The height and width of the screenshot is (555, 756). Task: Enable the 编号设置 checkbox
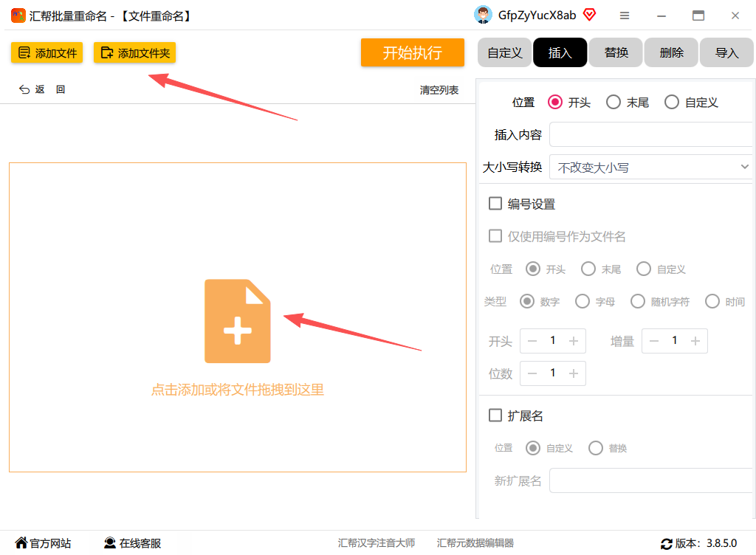click(x=495, y=203)
